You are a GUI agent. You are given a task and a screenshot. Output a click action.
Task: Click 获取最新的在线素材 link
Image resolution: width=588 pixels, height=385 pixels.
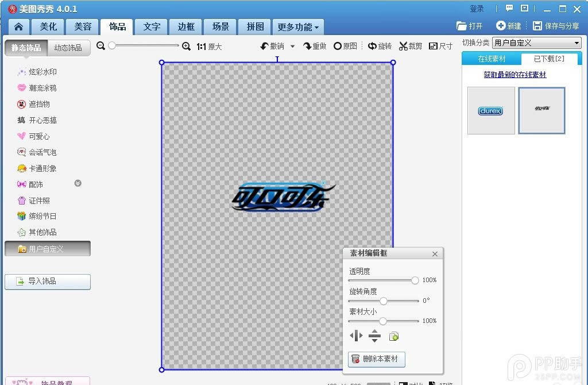pyautogui.click(x=515, y=75)
